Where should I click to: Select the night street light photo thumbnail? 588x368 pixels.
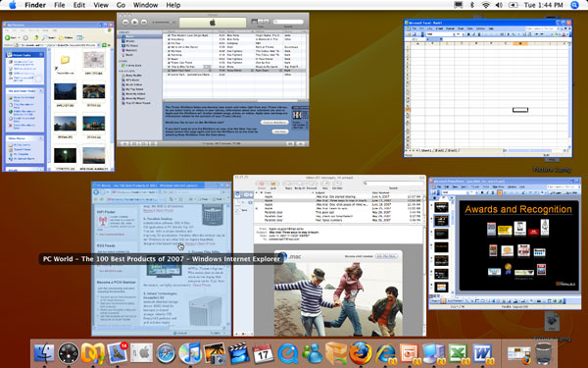pos(66,155)
